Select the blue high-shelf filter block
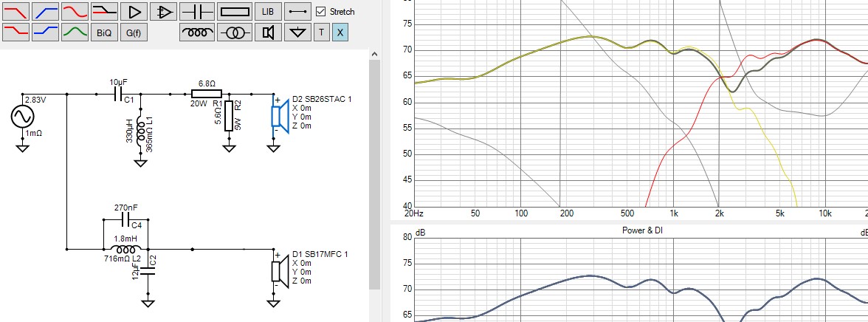Image resolution: width=868 pixels, height=322 pixels. [x=45, y=32]
